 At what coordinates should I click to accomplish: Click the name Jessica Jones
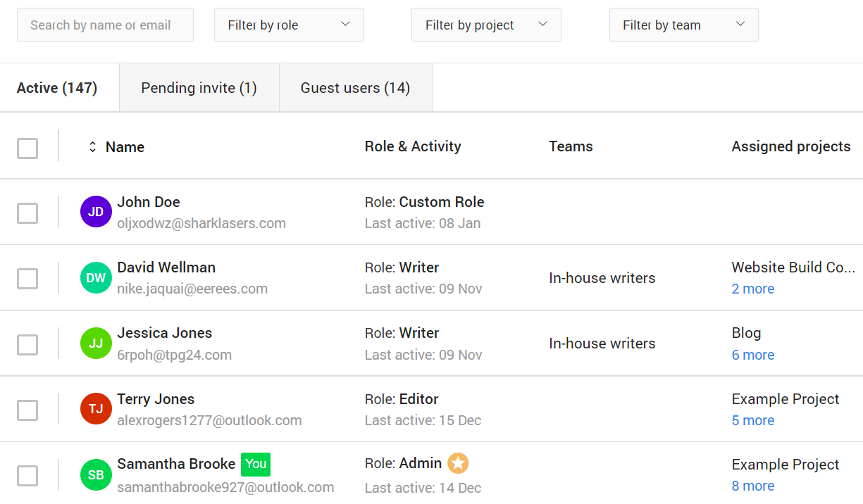pos(165,333)
